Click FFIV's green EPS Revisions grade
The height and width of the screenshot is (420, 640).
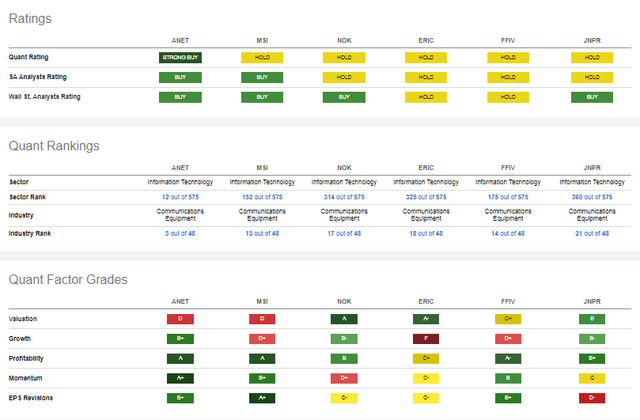pyautogui.click(x=508, y=398)
